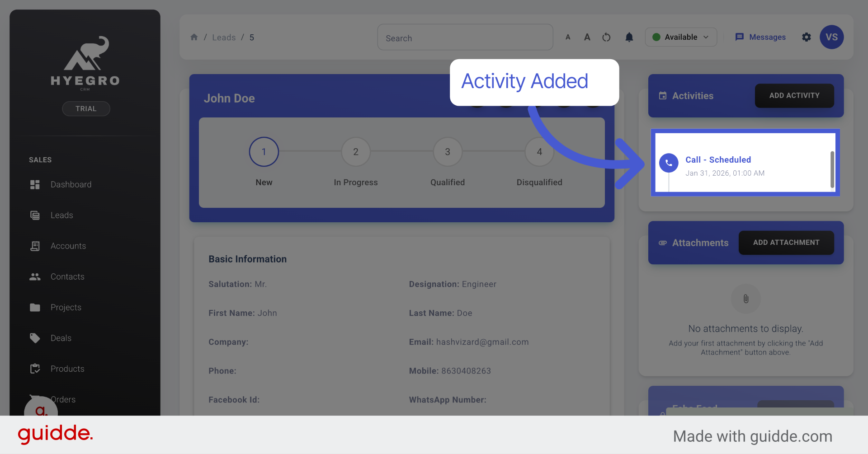Image resolution: width=868 pixels, height=454 pixels.
Task: Click the mobile number 8630408263
Action: (x=466, y=371)
